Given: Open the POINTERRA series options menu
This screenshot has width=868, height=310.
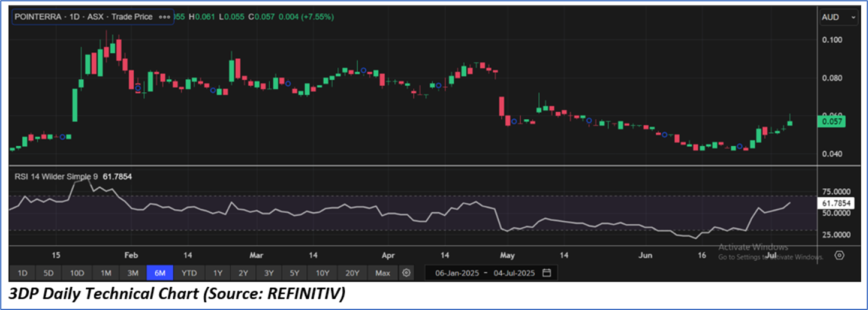Looking at the screenshot, I should tap(164, 17).
